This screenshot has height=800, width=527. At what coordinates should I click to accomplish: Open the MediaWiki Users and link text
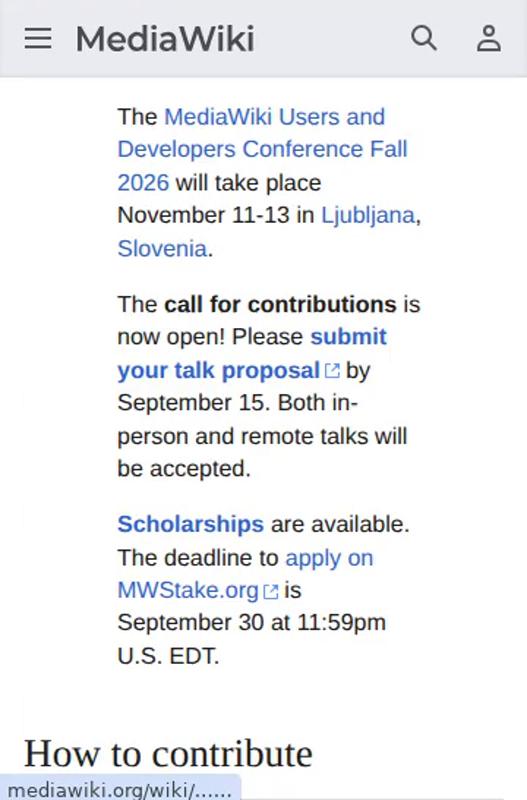[274, 117]
